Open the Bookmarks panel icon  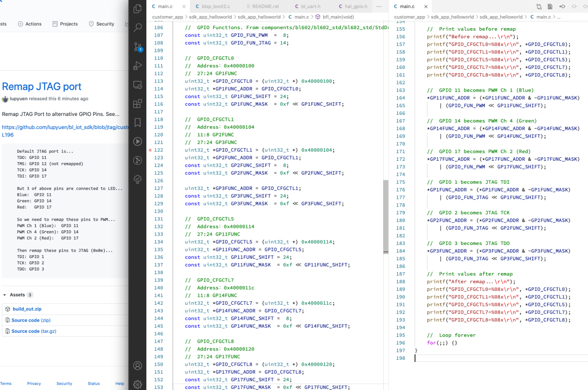click(137, 122)
